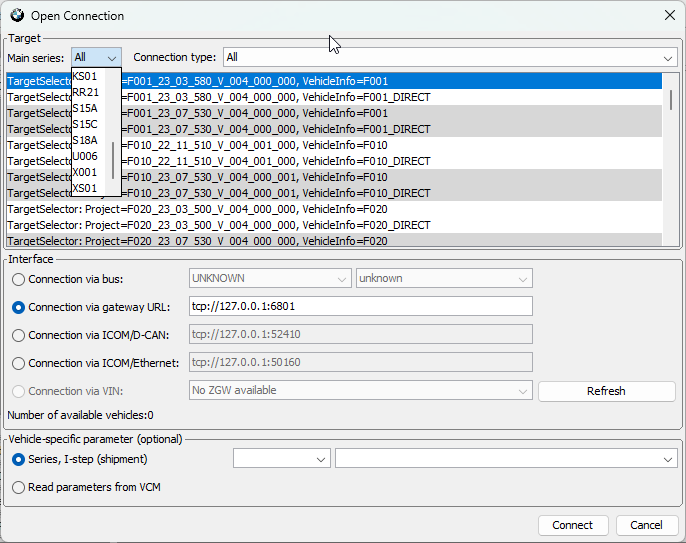Viewport: 686px width, 543px height.
Task: Select Series, I-step (shipment) radio
Action: [x=18, y=459]
